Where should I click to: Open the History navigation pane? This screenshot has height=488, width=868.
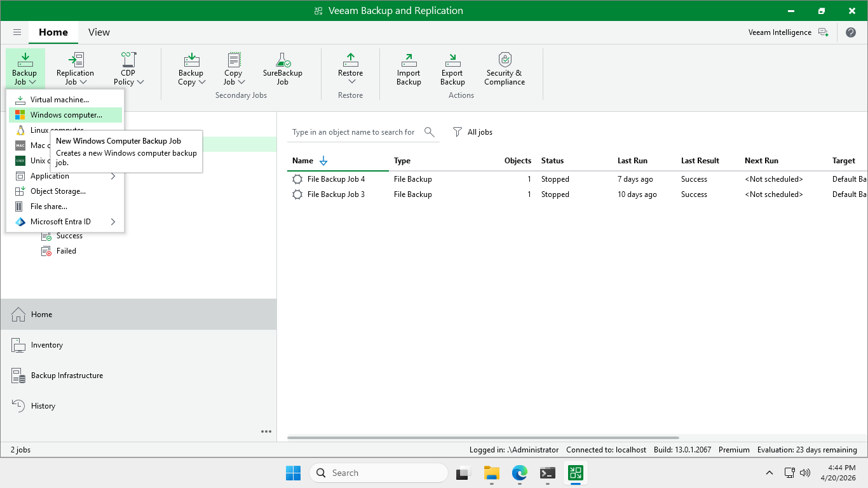pos(139,406)
